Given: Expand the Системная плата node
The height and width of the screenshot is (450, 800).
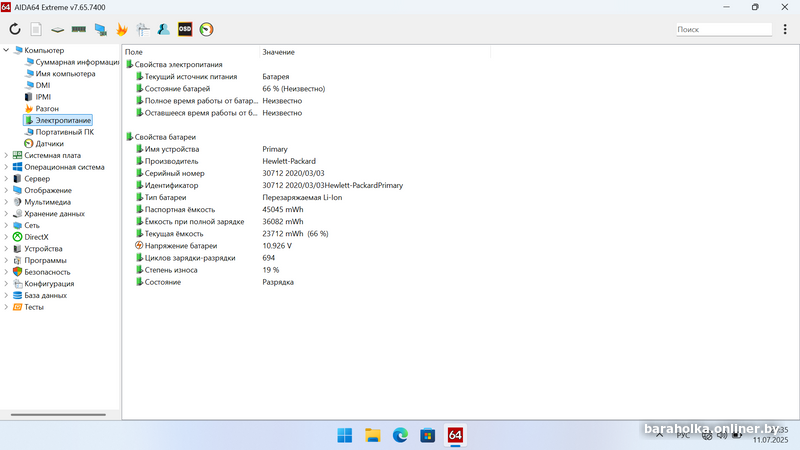Looking at the screenshot, I should point(6,155).
